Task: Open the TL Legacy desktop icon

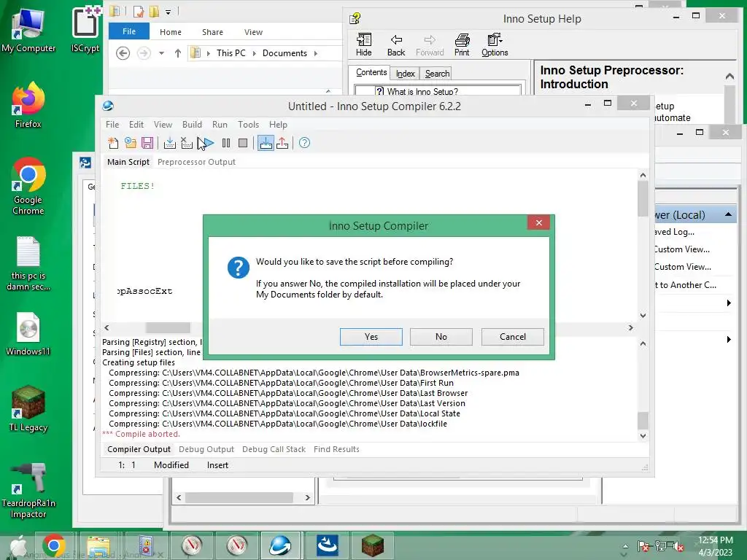Action: pyautogui.click(x=28, y=409)
